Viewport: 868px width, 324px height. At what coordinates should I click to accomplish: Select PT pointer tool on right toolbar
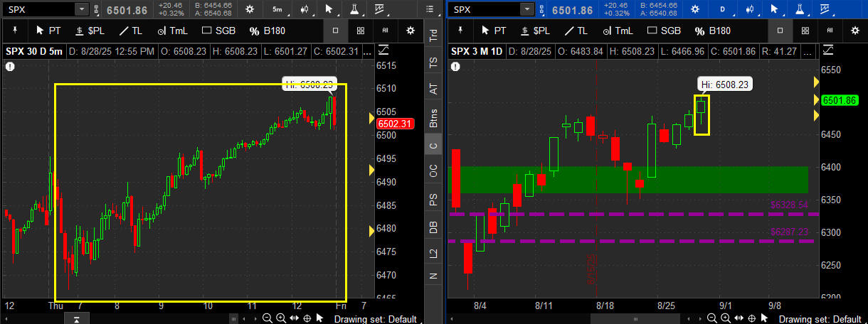tap(493, 31)
